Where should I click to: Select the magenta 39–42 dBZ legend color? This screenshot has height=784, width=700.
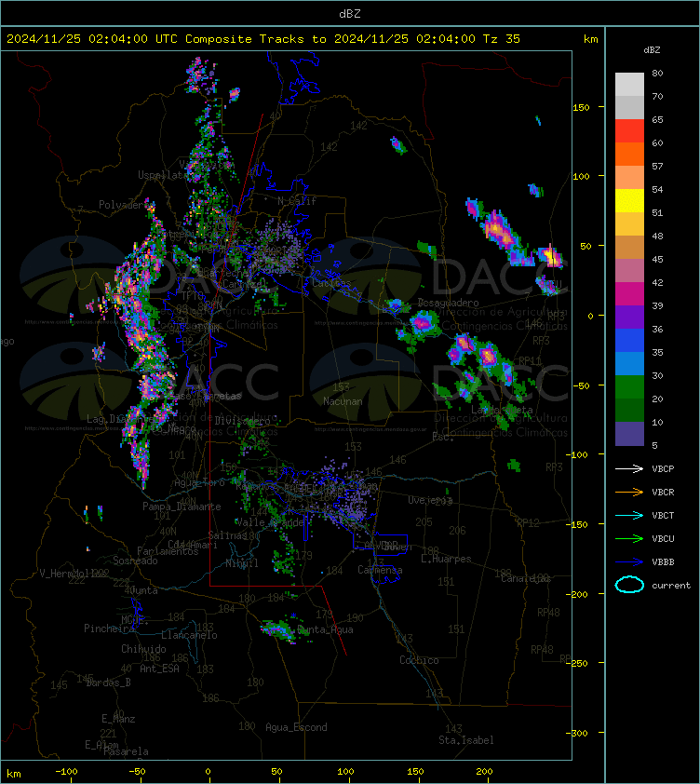[629, 293]
